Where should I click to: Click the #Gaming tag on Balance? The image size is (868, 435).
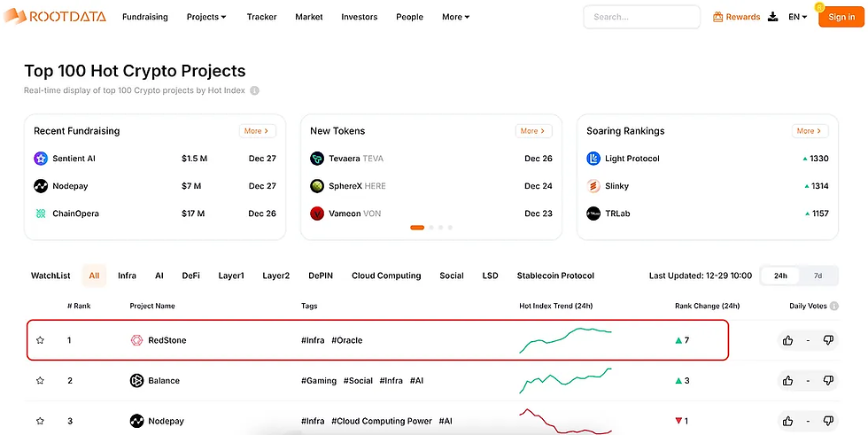pos(319,381)
